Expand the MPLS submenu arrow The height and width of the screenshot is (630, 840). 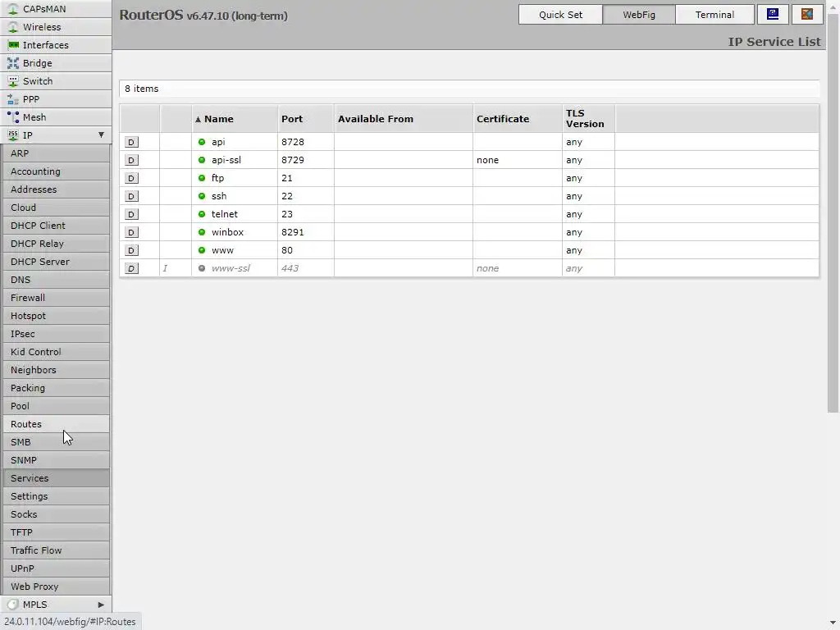pos(101,605)
